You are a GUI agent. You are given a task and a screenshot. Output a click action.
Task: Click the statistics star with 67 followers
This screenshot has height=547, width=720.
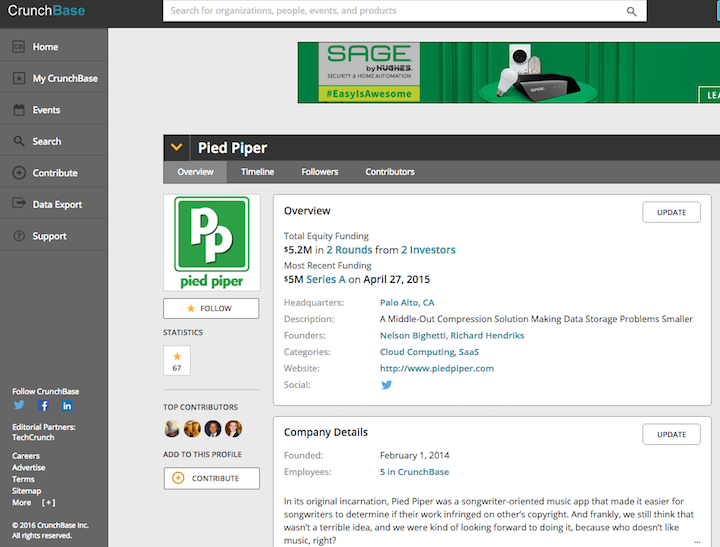pos(177,361)
